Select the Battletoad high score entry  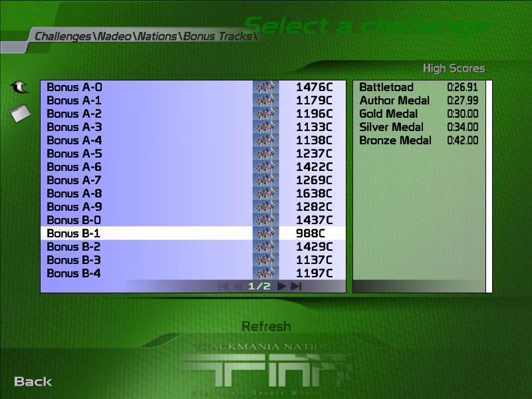(x=386, y=87)
